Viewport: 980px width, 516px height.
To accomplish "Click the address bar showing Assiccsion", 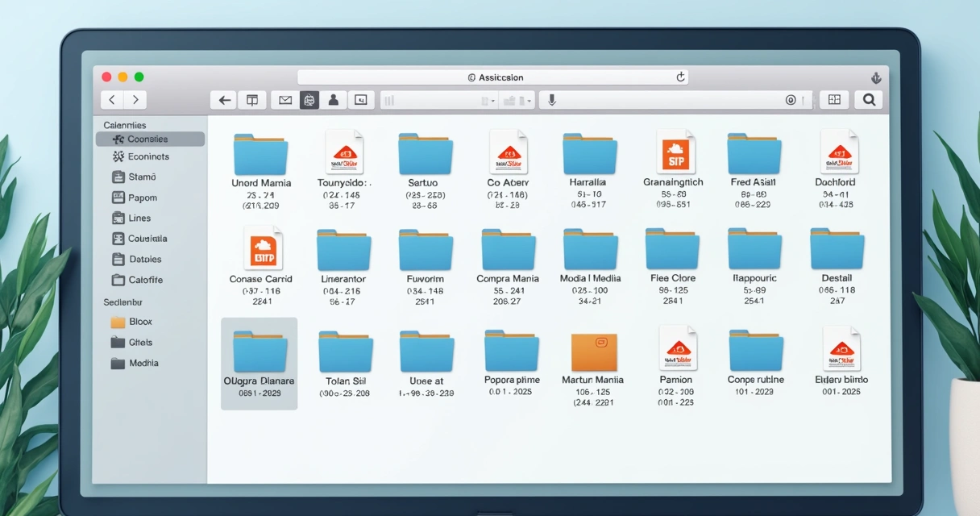I will pyautogui.click(x=492, y=77).
